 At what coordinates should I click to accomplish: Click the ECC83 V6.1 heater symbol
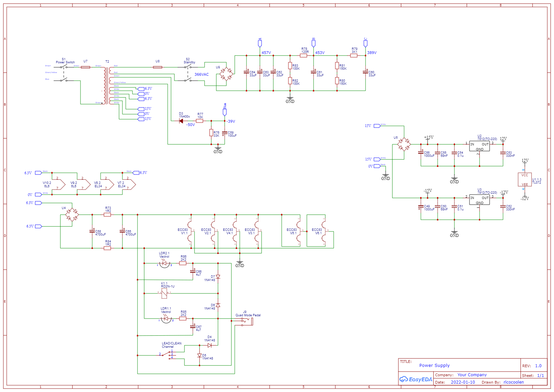(x=324, y=231)
